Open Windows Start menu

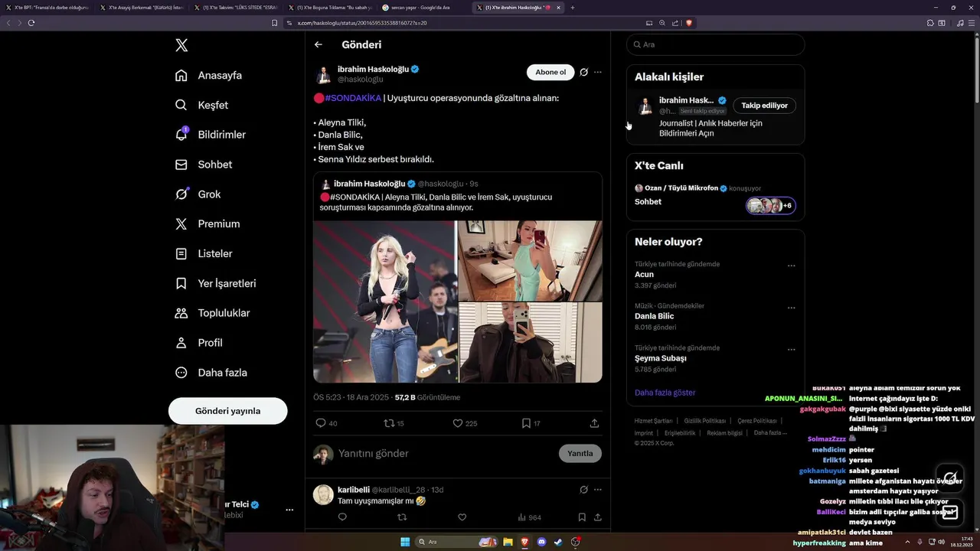tap(405, 542)
